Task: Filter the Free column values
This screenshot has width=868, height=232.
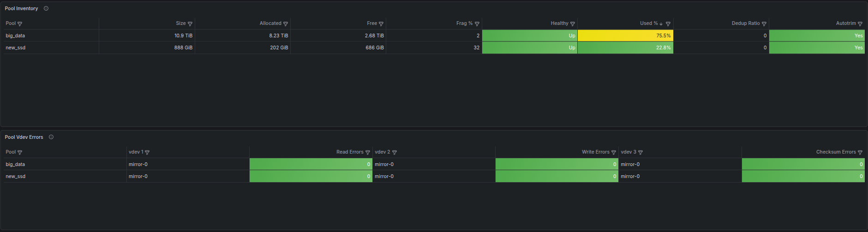Action: pos(381,24)
